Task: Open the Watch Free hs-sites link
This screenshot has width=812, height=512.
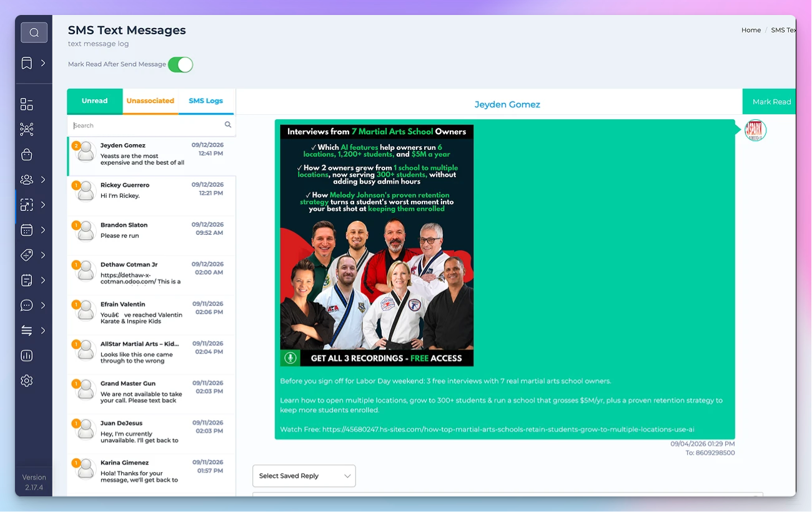Action: pyautogui.click(x=508, y=430)
